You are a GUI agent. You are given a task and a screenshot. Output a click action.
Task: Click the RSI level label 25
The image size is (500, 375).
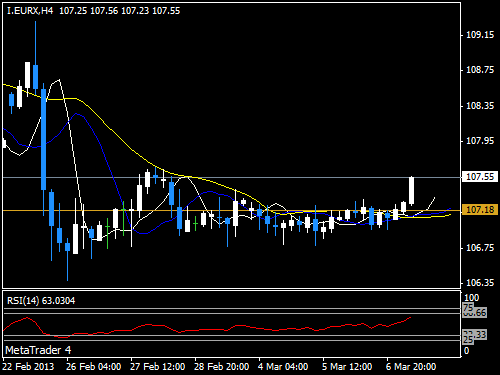click(468, 340)
